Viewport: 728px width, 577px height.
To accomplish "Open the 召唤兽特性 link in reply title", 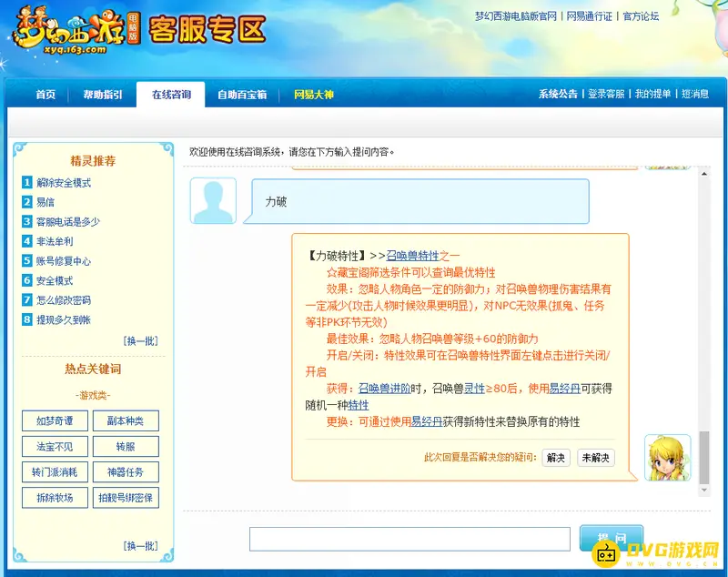I will 412,256.
